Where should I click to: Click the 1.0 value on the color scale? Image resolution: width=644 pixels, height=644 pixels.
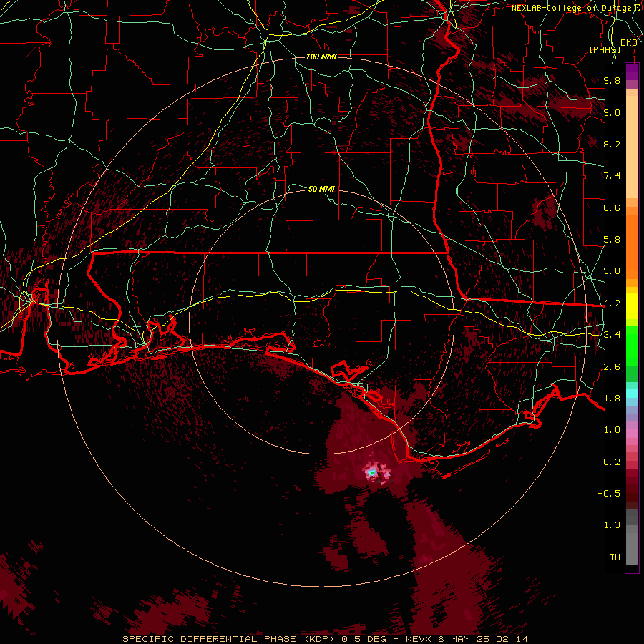[x=612, y=430]
